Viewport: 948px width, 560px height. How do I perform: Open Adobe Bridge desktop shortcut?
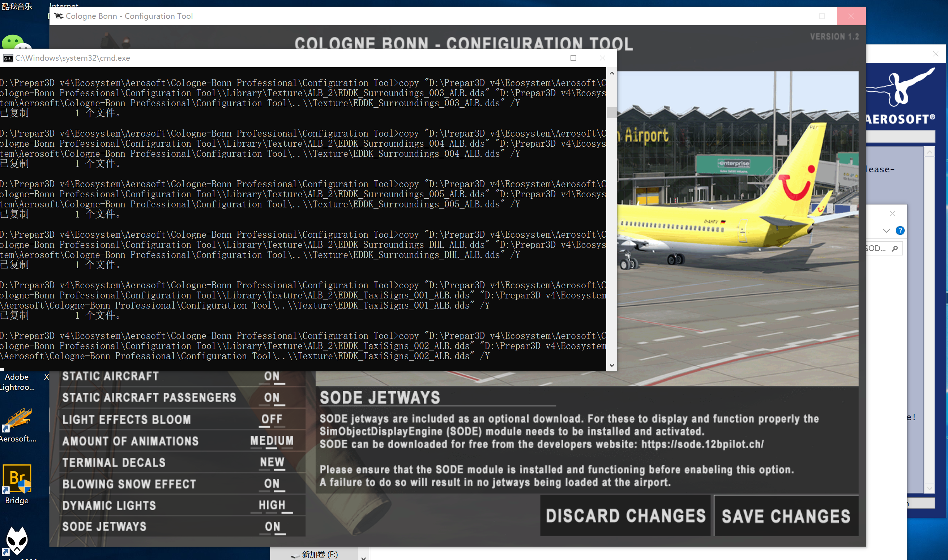point(17,484)
